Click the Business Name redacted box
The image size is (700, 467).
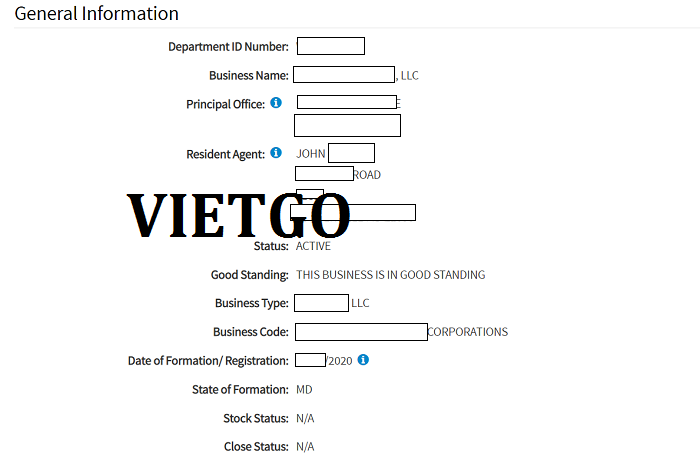tap(344, 75)
